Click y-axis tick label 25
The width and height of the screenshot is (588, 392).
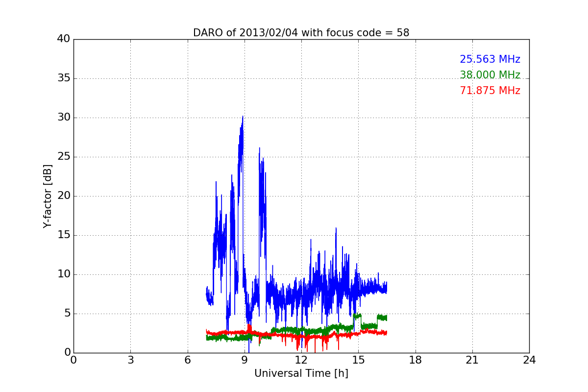coord(64,157)
